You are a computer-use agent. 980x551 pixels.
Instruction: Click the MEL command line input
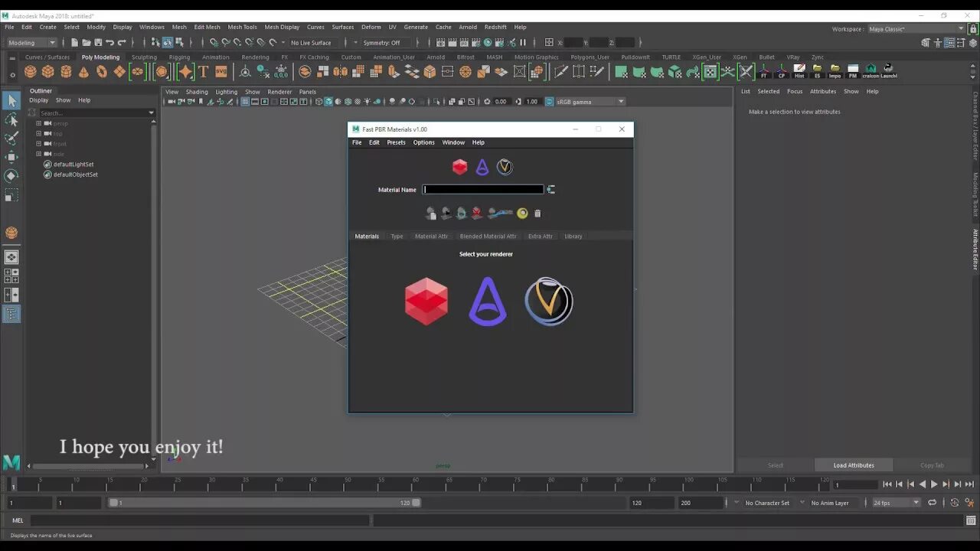click(x=200, y=520)
